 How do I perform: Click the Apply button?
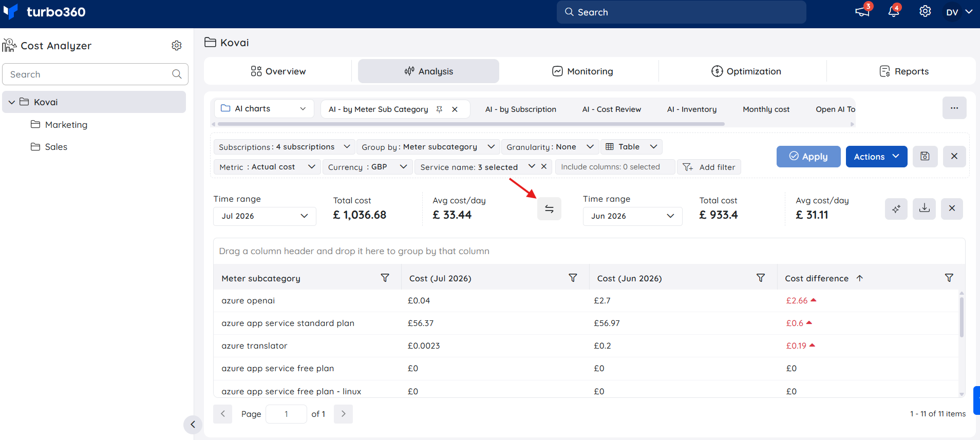pos(808,157)
